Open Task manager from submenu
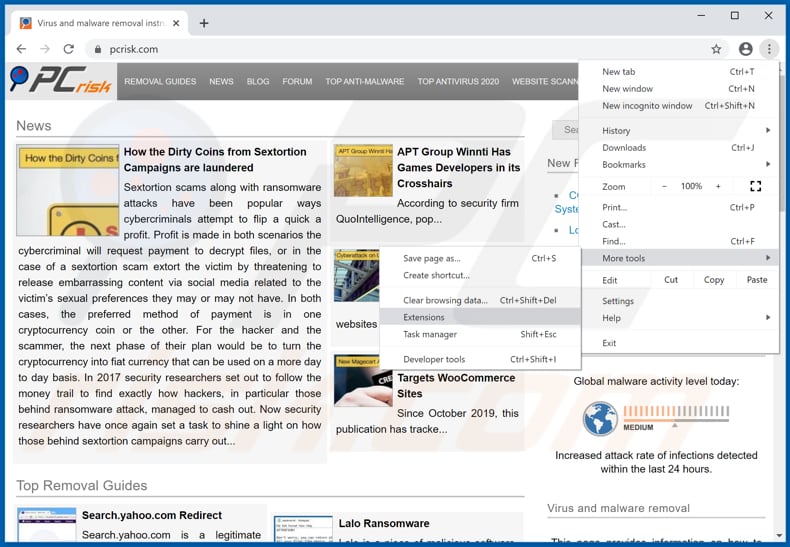790x547 pixels. (x=480, y=334)
